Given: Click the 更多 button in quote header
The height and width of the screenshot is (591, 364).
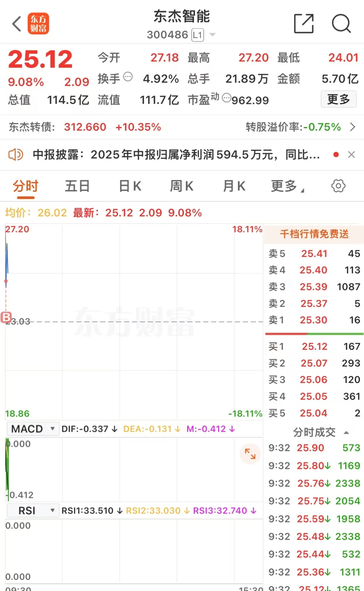Looking at the screenshot, I should (x=339, y=99).
